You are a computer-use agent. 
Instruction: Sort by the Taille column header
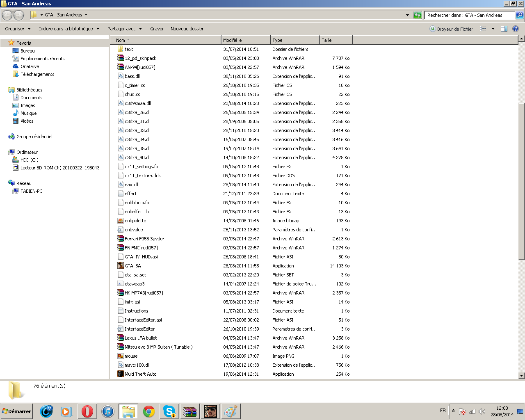click(336, 40)
